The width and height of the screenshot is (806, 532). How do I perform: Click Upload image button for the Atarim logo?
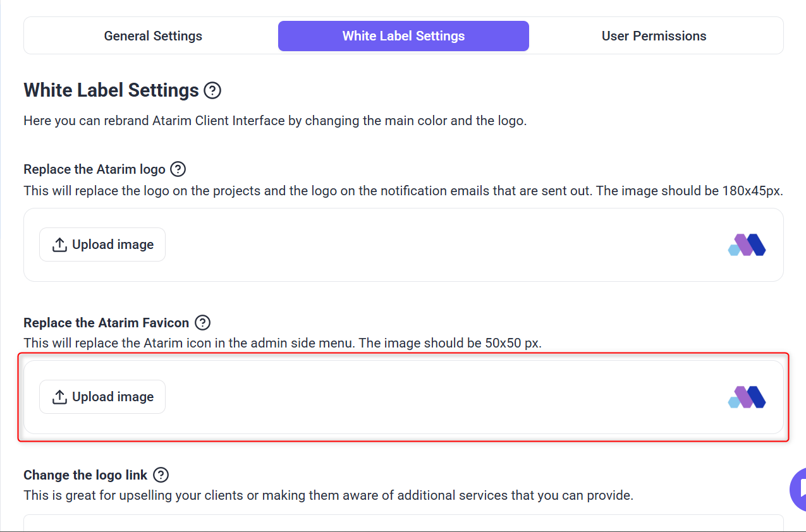(x=102, y=245)
